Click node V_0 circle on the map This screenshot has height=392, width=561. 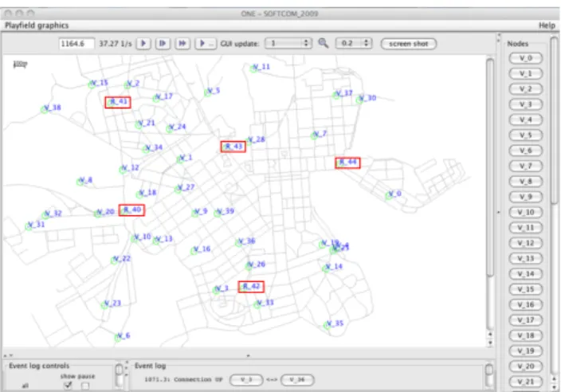389,196
